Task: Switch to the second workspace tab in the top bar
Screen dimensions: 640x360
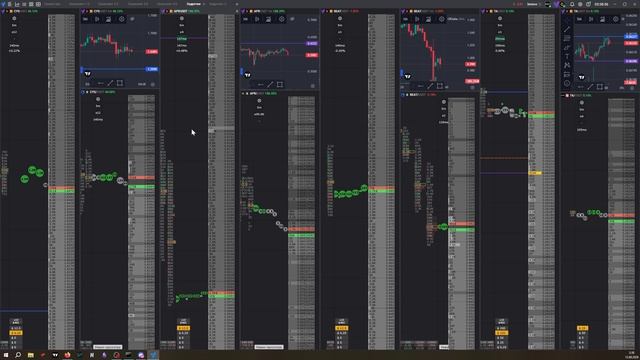Action: 79,4
